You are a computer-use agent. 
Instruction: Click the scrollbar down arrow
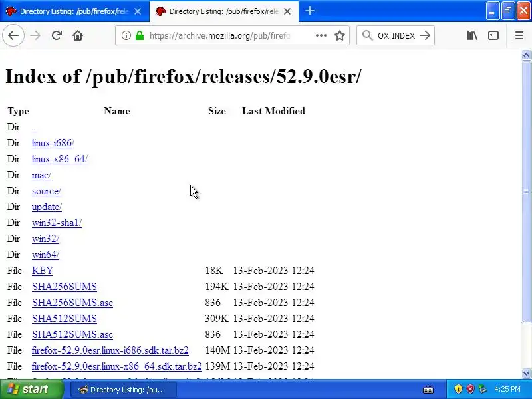pyautogui.click(x=526, y=373)
